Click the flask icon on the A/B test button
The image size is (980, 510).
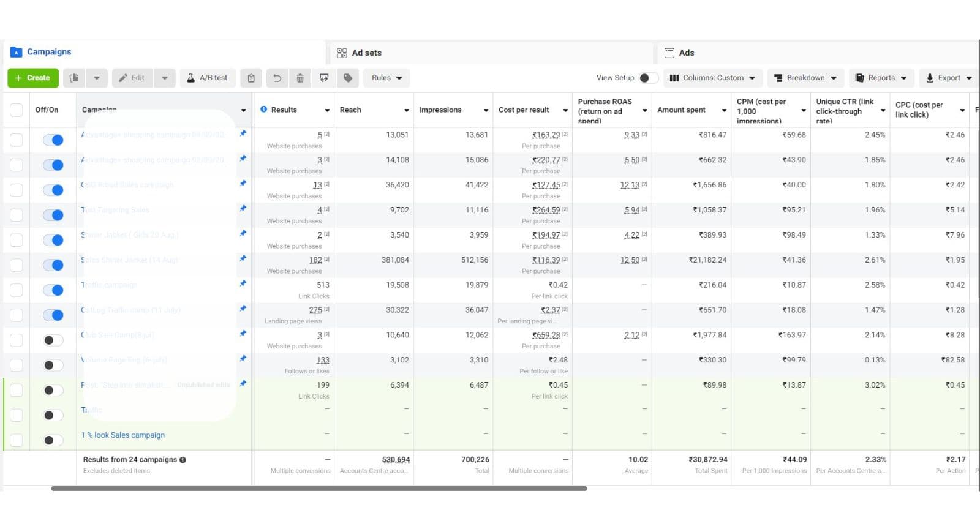point(190,78)
